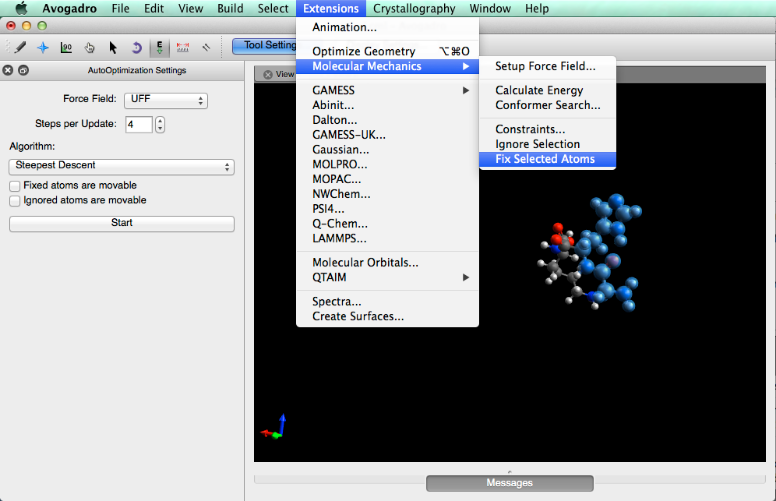Choose Abinit... input generator
The width and height of the screenshot is (776, 501).
click(x=388, y=105)
